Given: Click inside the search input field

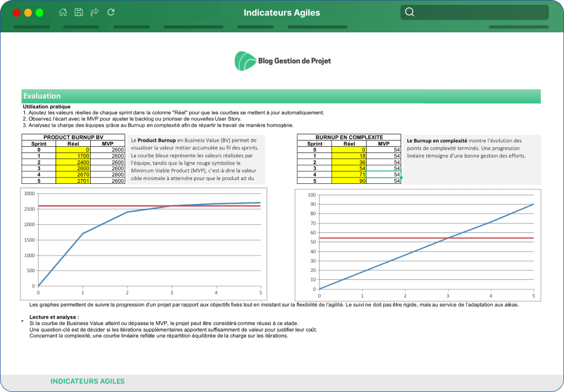Looking at the screenshot, I should tap(474, 12).
